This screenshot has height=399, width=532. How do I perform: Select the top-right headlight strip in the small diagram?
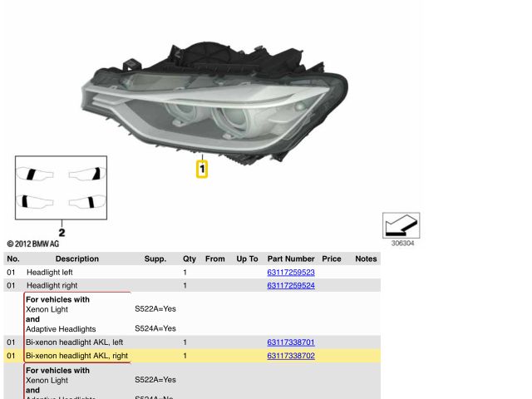(x=87, y=174)
